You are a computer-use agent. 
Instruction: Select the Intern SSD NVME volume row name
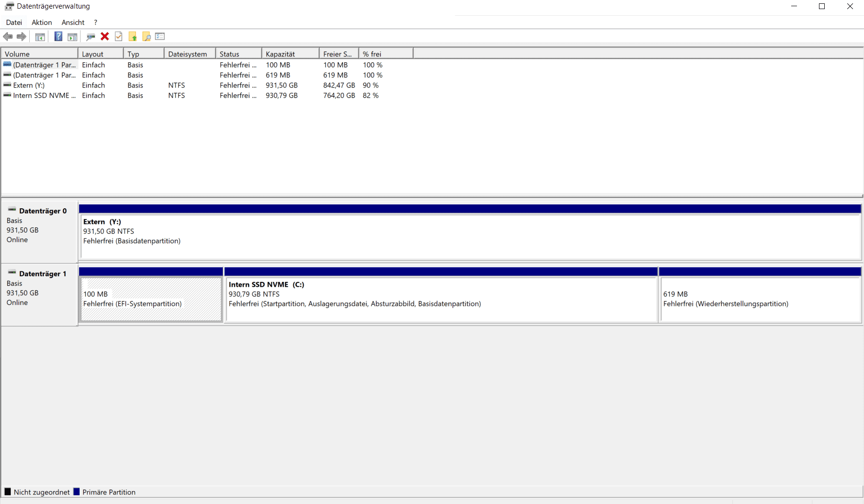[x=44, y=95]
